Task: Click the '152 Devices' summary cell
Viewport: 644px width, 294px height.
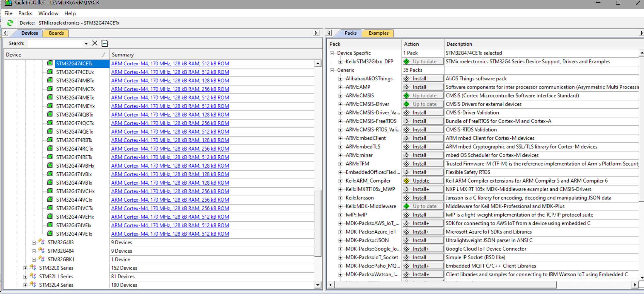Action: (x=124, y=268)
